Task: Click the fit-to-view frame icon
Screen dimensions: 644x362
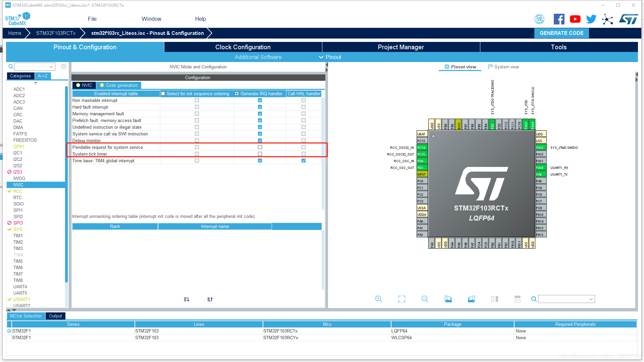Action: [401, 299]
